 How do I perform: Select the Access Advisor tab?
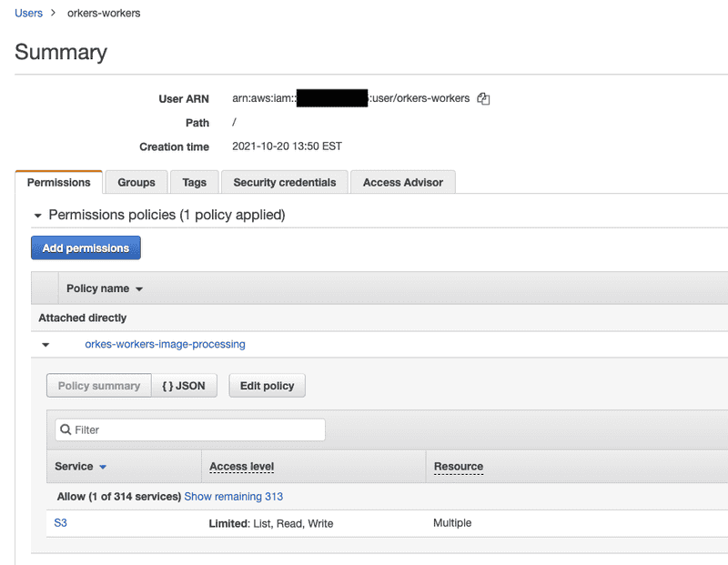click(x=402, y=183)
